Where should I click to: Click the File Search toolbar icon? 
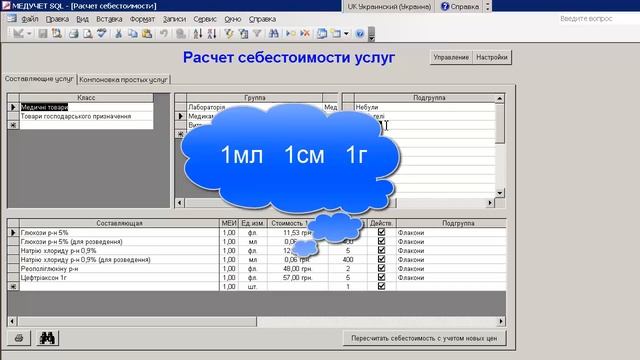pyautogui.click(x=57, y=33)
